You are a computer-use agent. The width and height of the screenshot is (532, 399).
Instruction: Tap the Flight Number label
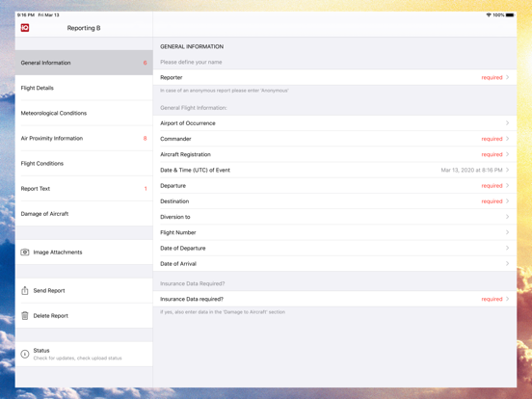[178, 232]
